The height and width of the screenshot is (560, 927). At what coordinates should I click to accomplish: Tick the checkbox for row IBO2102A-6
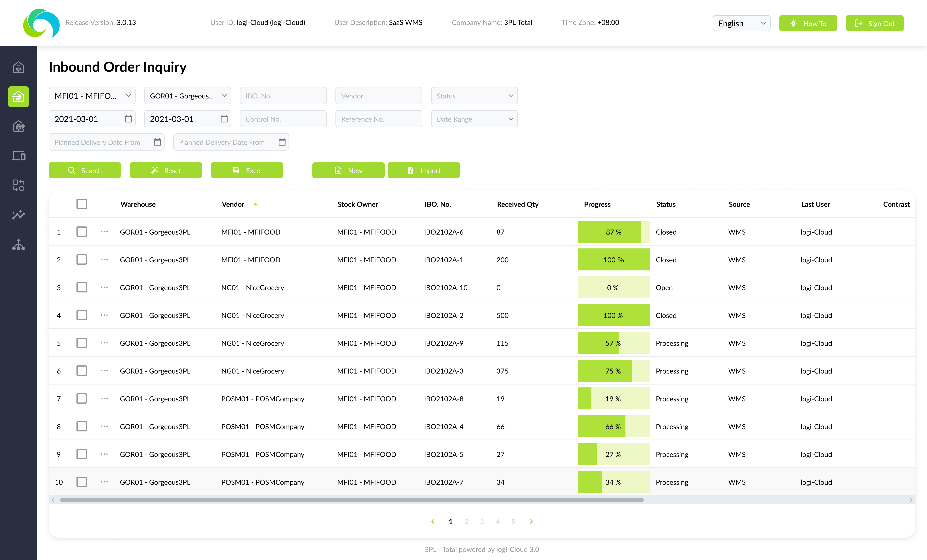point(81,232)
